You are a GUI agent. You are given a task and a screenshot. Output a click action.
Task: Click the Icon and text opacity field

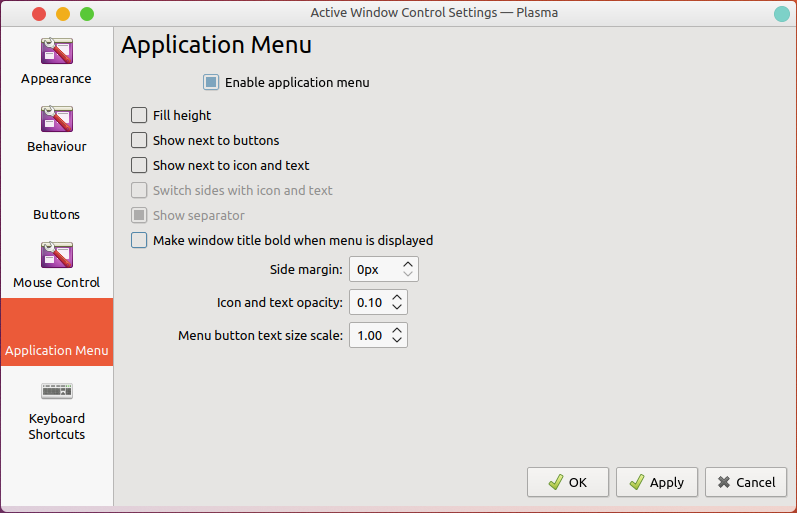coord(378,303)
